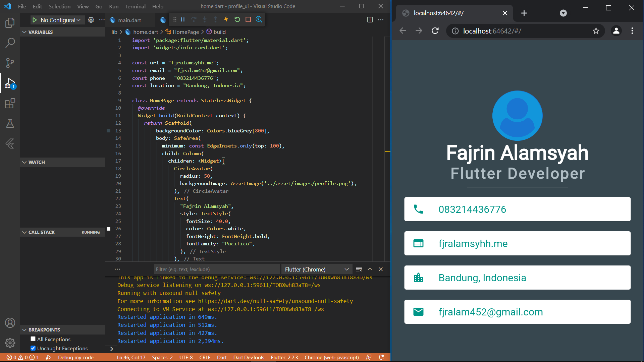This screenshot has height=362, width=644.
Task: Collapse the Variables section
Action: (x=24, y=32)
